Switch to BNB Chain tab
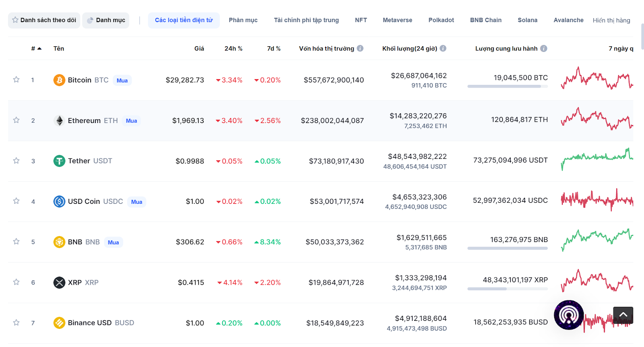Image resolution: width=644 pixels, height=347 pixels. tap(486, 20)
